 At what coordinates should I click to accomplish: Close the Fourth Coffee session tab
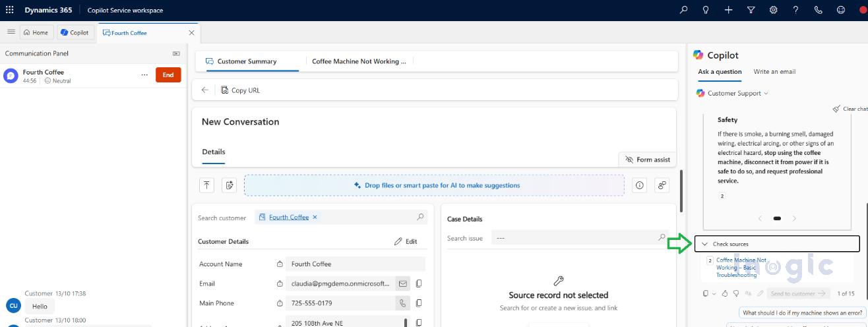tap(192, 32)
